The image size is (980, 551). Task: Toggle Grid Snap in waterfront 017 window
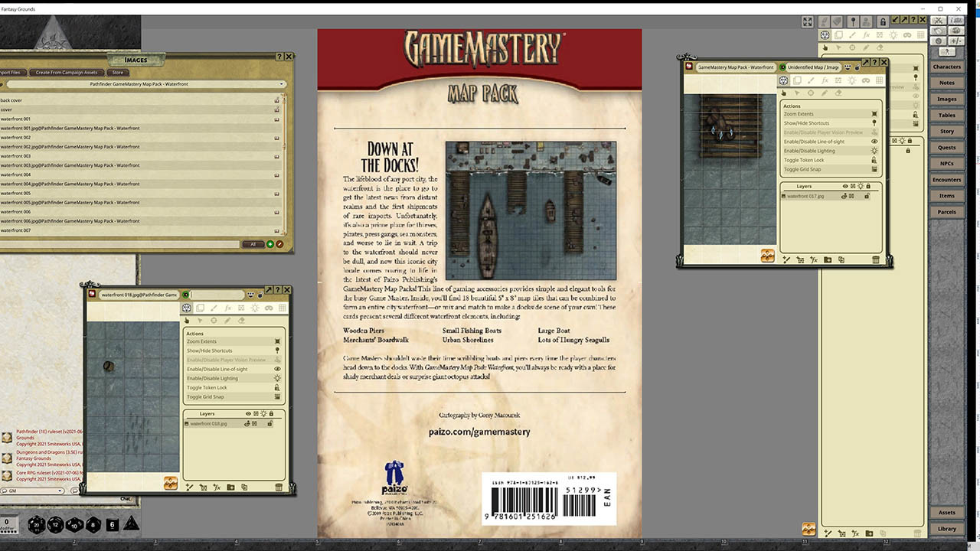point(831,169)
